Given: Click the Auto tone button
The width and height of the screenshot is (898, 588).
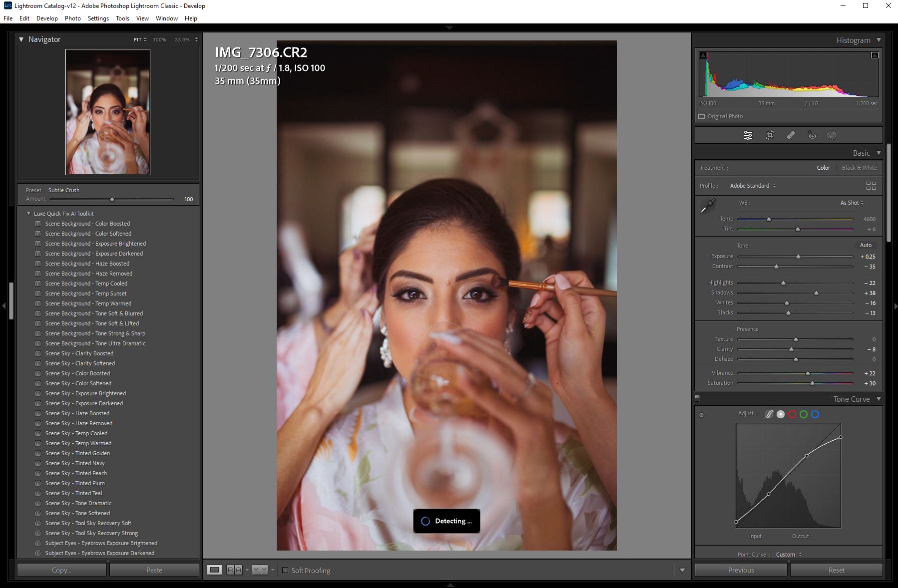Looking at the screenshot, I should pyautogui.click(x=866, y=245).
